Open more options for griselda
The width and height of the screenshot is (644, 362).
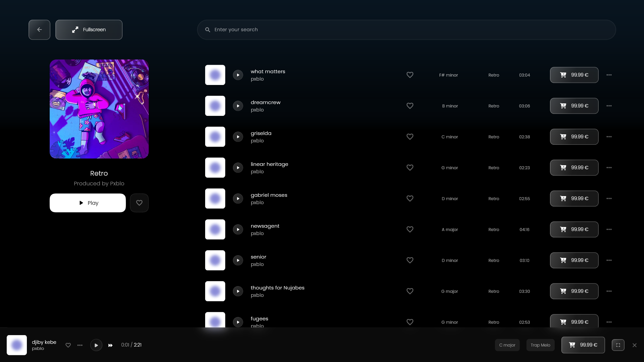[609, 137]
